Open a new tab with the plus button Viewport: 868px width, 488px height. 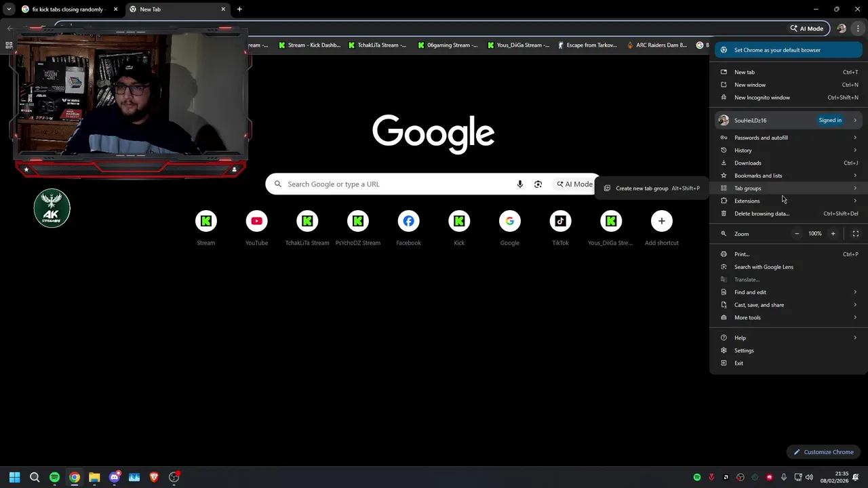click(239, 9)
